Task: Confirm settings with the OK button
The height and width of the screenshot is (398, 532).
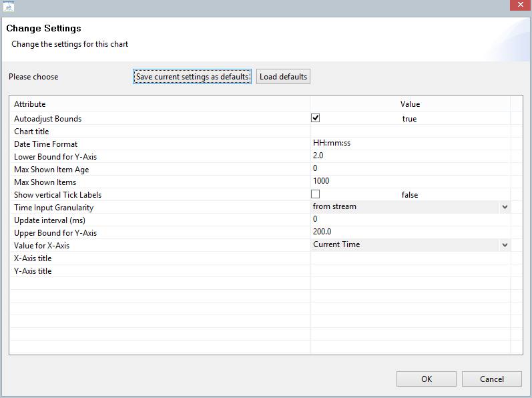Action: click(x=426, y=379)
